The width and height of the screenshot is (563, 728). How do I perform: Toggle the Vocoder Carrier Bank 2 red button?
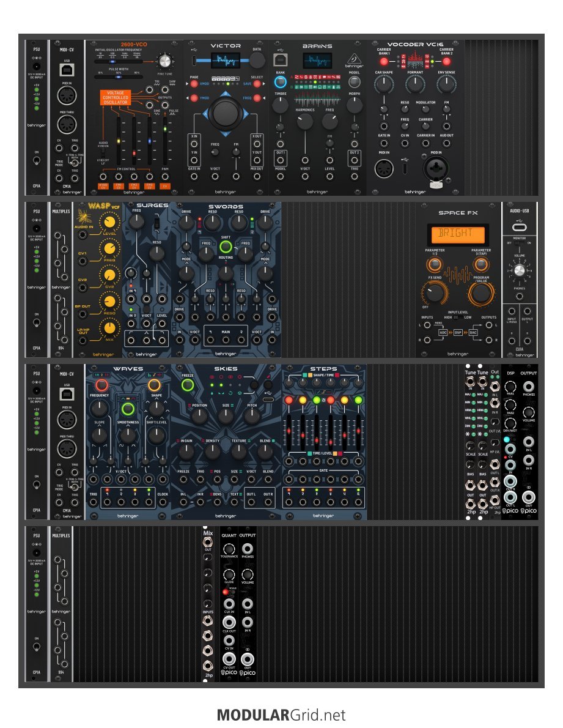tap(447, 62)
